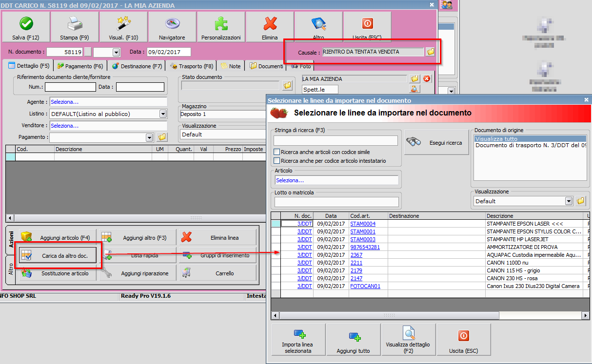Click the Salva (F12) toolbar button
Image resolution: width=592 pixels, height=364 pixels.
click(26, 27)
